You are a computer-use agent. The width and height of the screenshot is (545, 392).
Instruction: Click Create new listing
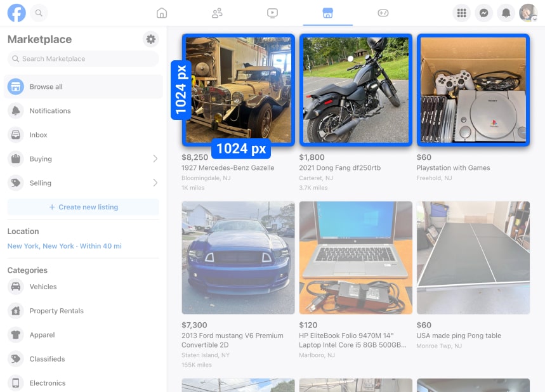click(x=82, y=206)
